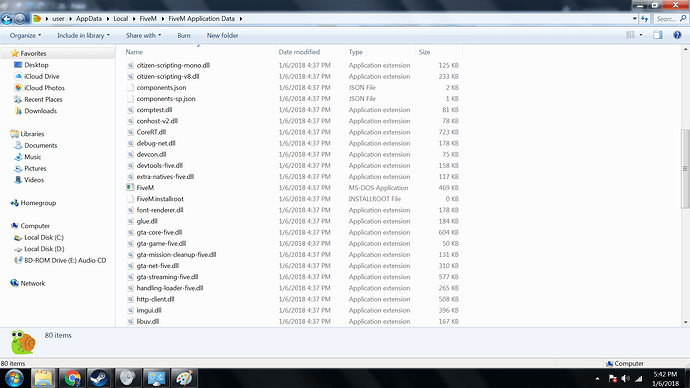Image resolution: width=690 pixels, height=388 pixels.
Task: Click the file list vertical scrollbar
Action: point(685,168)
